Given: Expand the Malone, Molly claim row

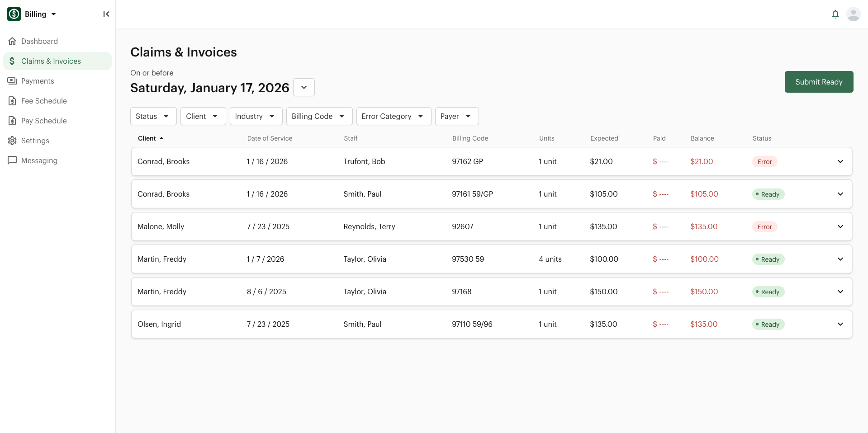Looking at the screenshot, I should (840, 226).
